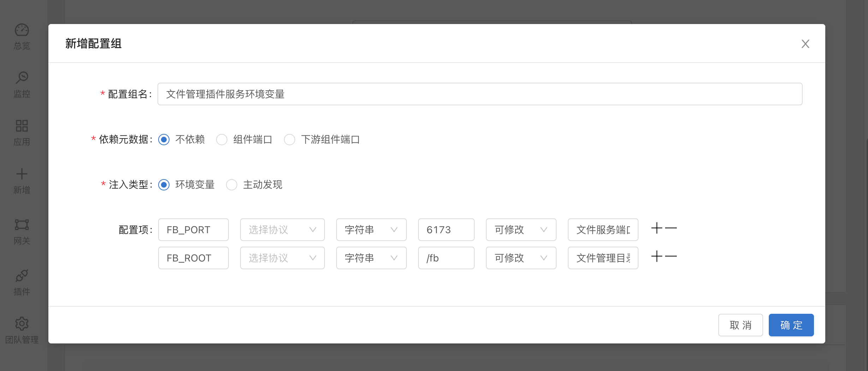
Task: Open 字符串 type dropdown in FB_ROOT row
Action: click(371, 258)
